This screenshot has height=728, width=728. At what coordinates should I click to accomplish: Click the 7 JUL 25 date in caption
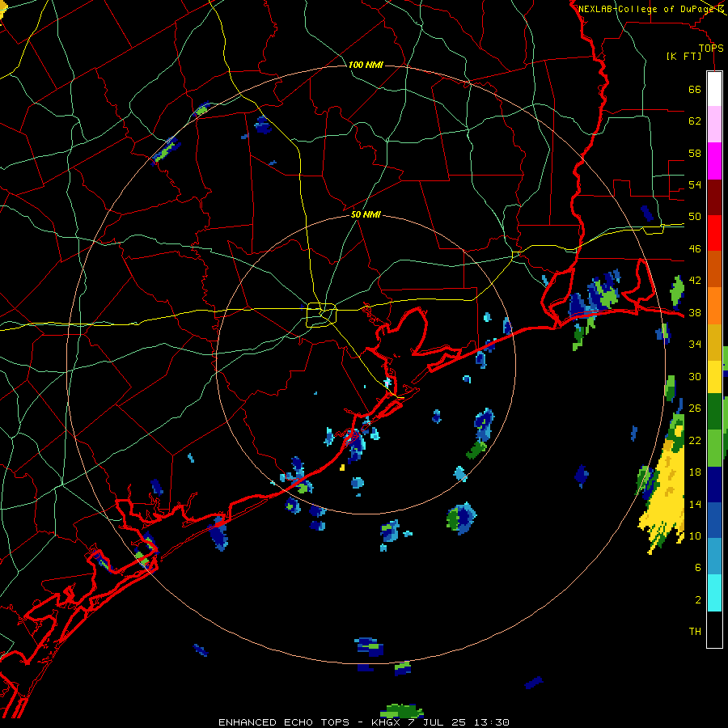438,722
